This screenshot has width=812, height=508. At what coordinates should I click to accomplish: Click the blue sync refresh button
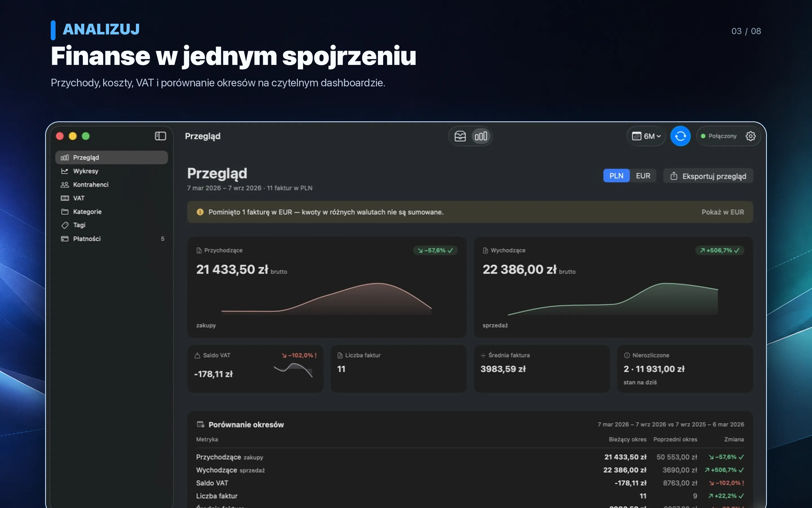680,136
